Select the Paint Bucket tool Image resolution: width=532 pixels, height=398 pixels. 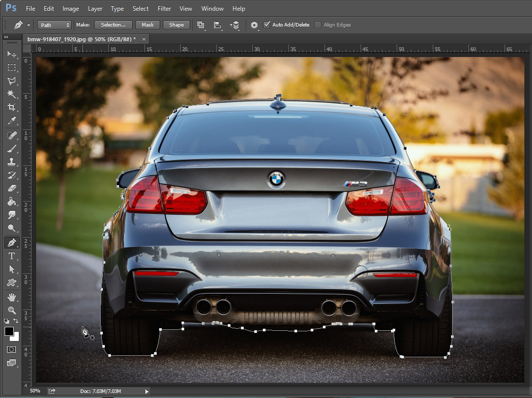[x=12, y=202]
